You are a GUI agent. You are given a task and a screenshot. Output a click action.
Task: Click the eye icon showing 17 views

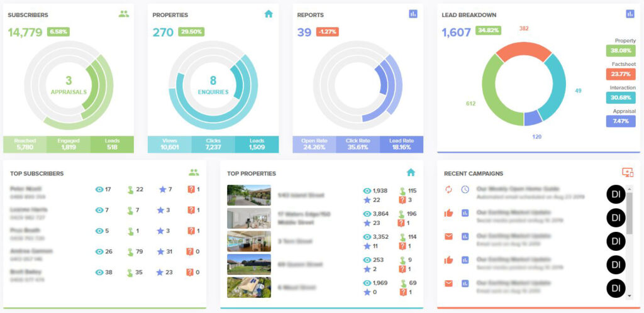click(x=99, y=190)
